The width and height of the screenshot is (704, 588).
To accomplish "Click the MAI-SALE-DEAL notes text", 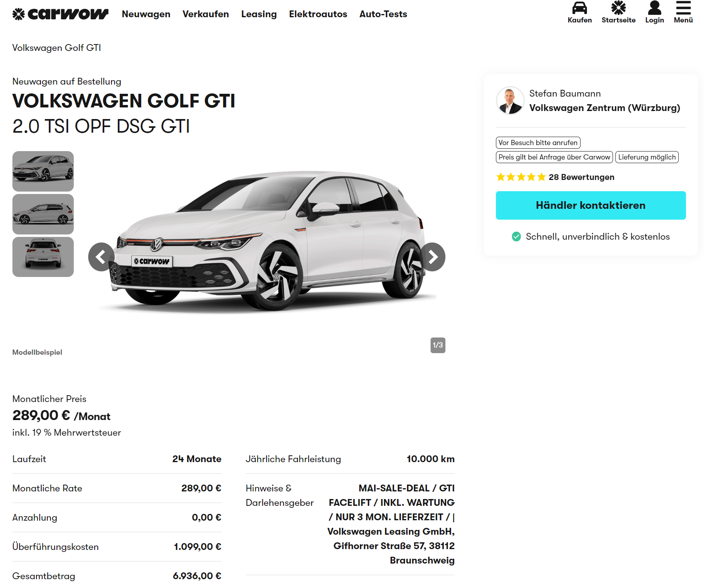I will pyautogui.click(x=391, y=524).
